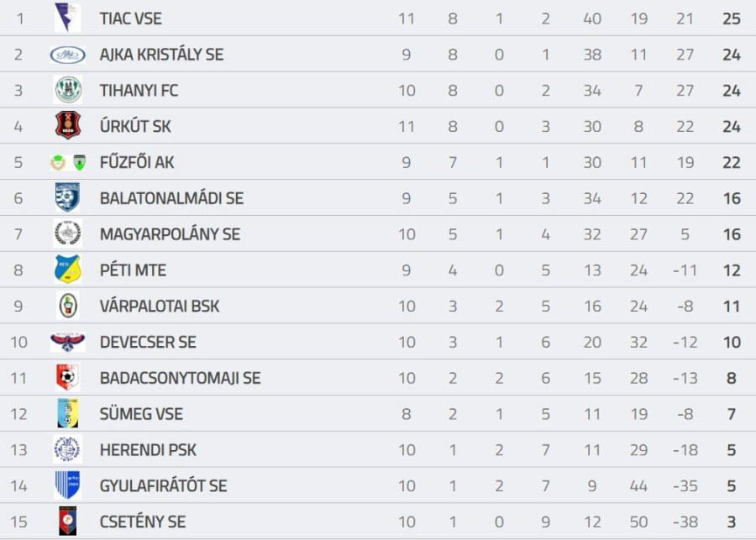Viewport: 756px width, 540px height.
Task: Click the Ajka Kristály SE crest
Action: point(67,55)
